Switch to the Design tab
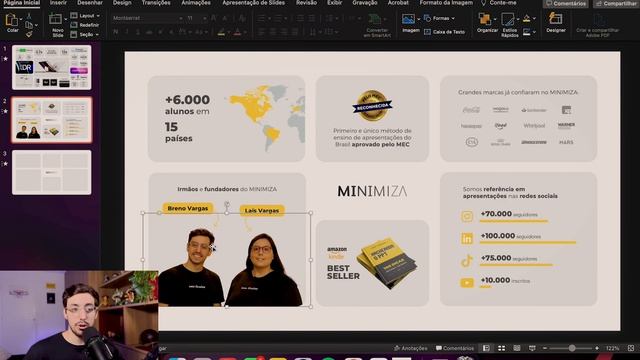Viewport: 640px width, 360px height. pos(122,3)
